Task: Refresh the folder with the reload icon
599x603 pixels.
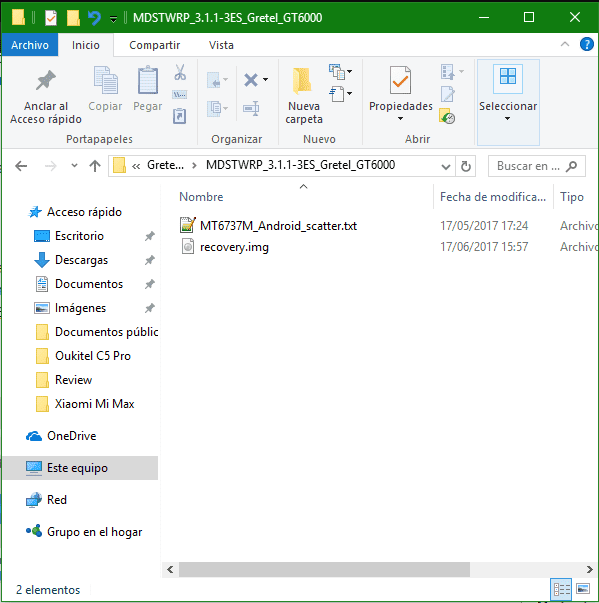Action: coord(466,166)
